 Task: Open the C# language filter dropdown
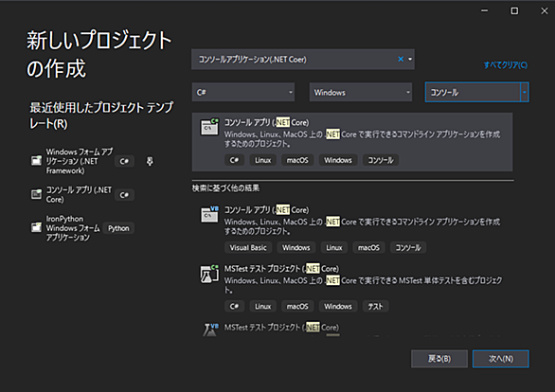pyautogui.click(x=243, y=93)
